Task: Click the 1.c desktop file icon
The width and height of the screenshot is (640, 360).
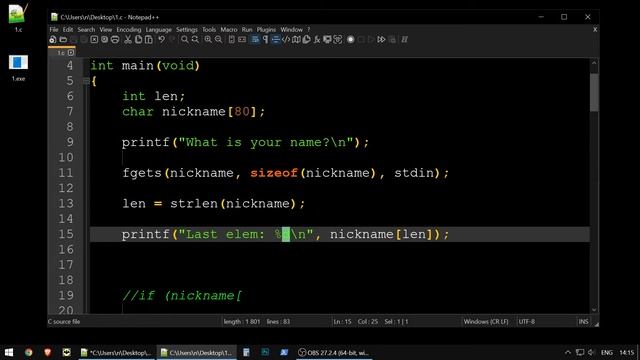Action: point(18,18)
